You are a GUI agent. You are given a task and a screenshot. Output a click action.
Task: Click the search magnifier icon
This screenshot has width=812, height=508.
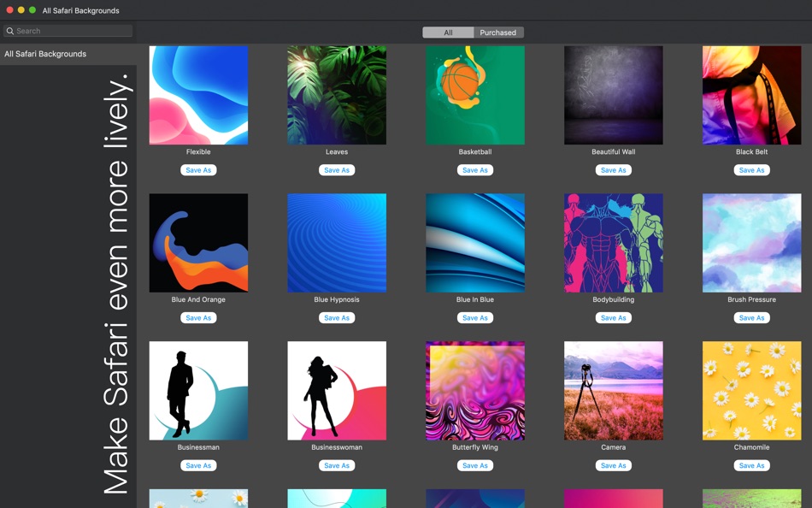[x=10, y=31]
